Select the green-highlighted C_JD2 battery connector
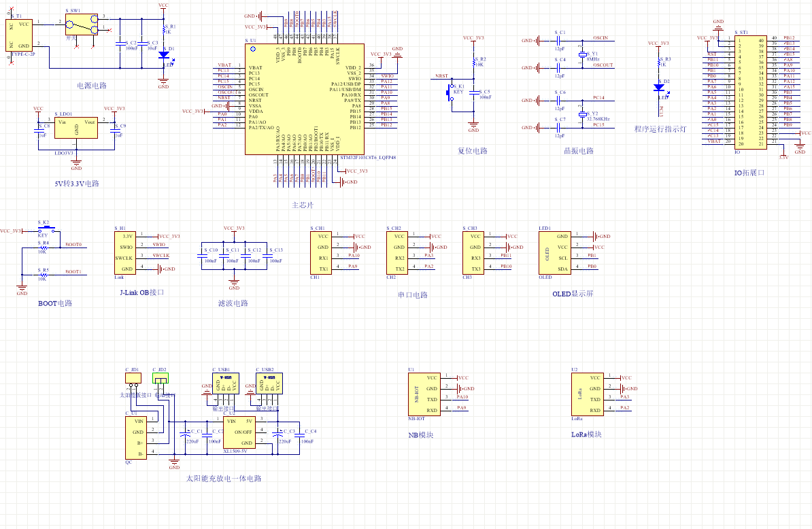Image resolution: width=812 pixels, height=529 pixels. click(x=160, y=378)
